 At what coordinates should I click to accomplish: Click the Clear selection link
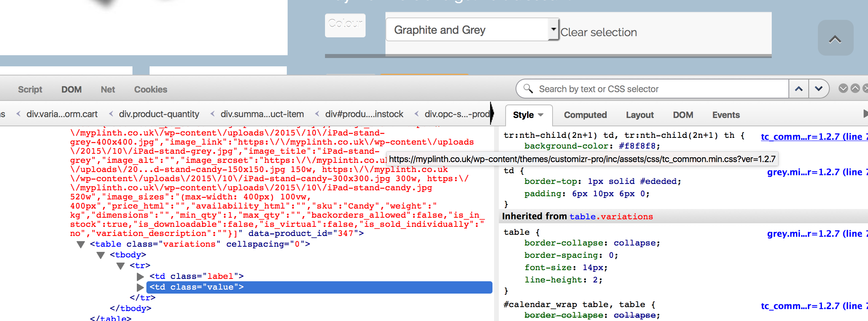click(598, 32)
